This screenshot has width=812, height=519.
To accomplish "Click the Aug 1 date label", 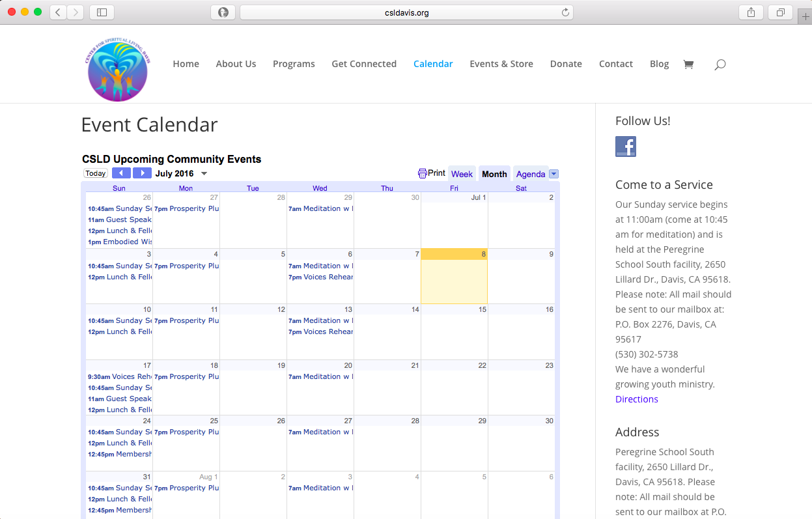I will (x=208, y=477).
